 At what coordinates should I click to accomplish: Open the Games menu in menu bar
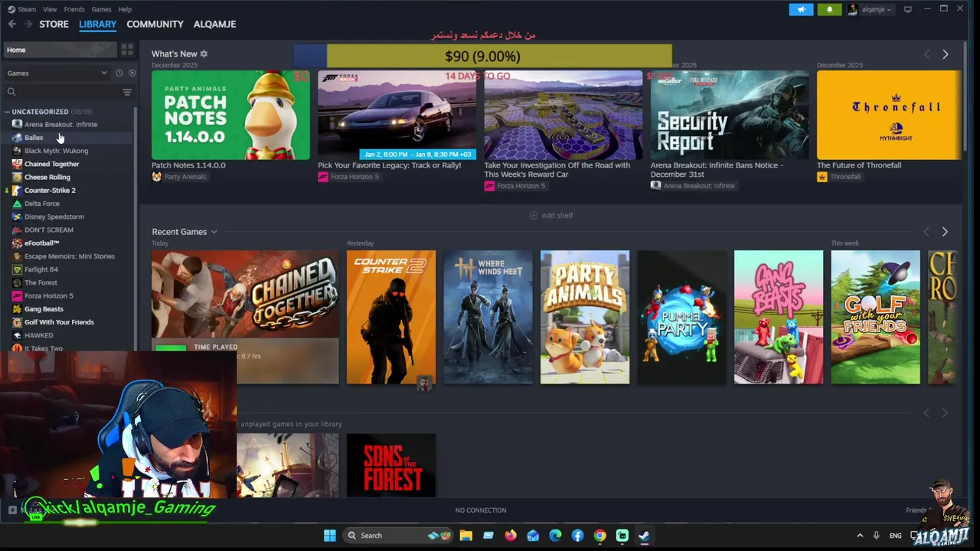(101, 9)
